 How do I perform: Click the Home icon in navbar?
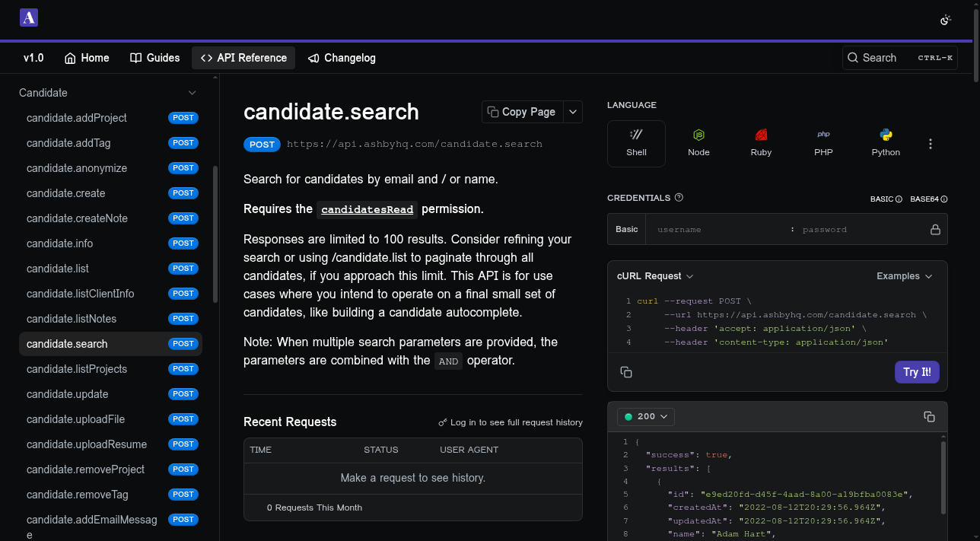coord(70,58)
